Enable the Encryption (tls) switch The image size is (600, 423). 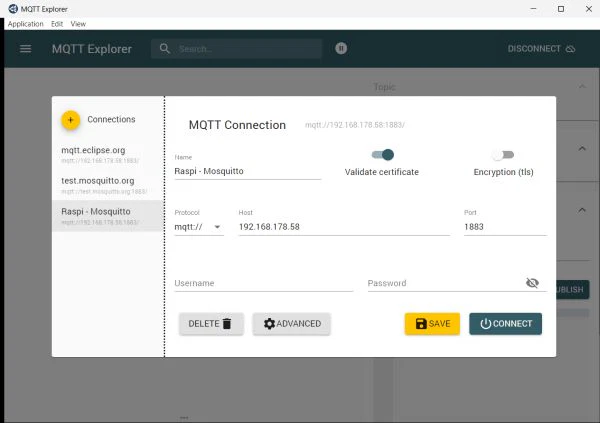503,155
